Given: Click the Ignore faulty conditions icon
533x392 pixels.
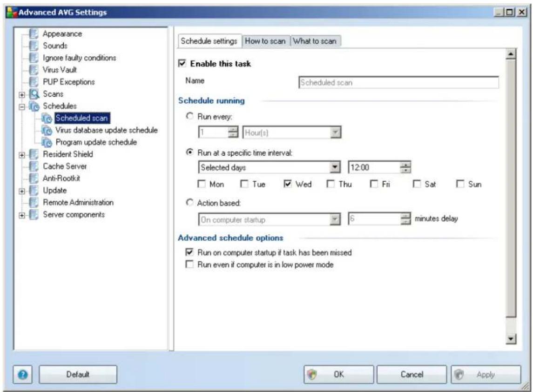Looking at the screenshot, I should point(34,58).
